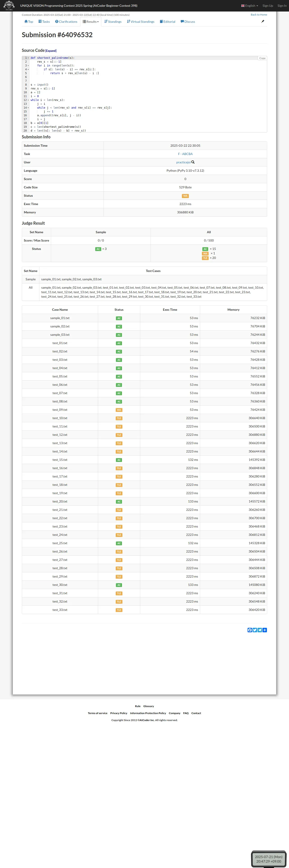Open the more share options plus icon
This screenshot has width=289, height=868.
265,630
